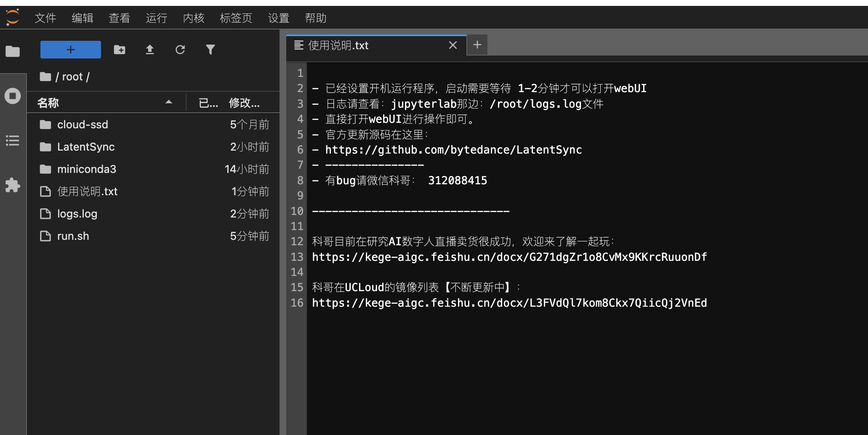Open the file browser sidebar panel
This screenshot has height=435, width=868.
coord(13,51)
